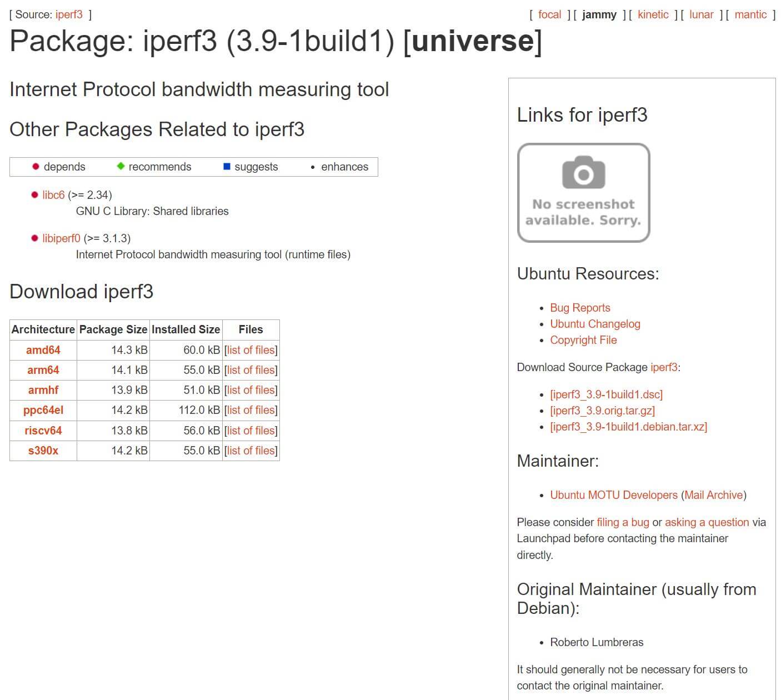Select the 'Package Size' table header
The height and width of the screenshot is (700, 781).
click(113, 329)
